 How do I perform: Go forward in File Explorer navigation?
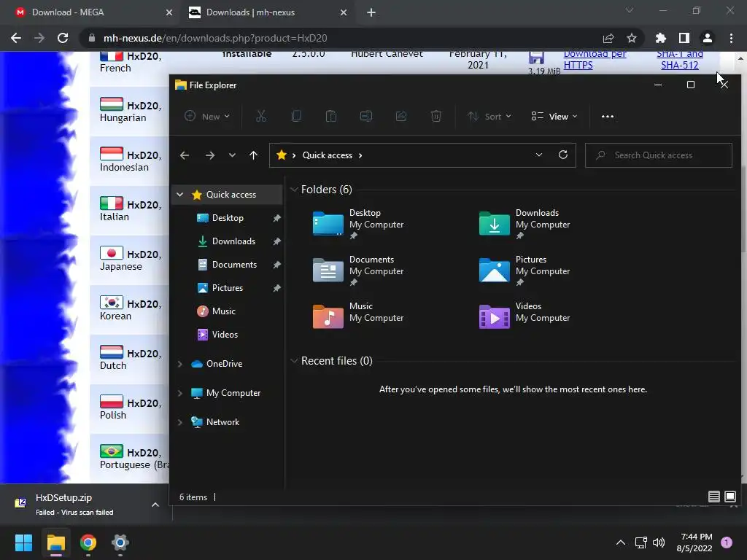(x=209, y=155)
